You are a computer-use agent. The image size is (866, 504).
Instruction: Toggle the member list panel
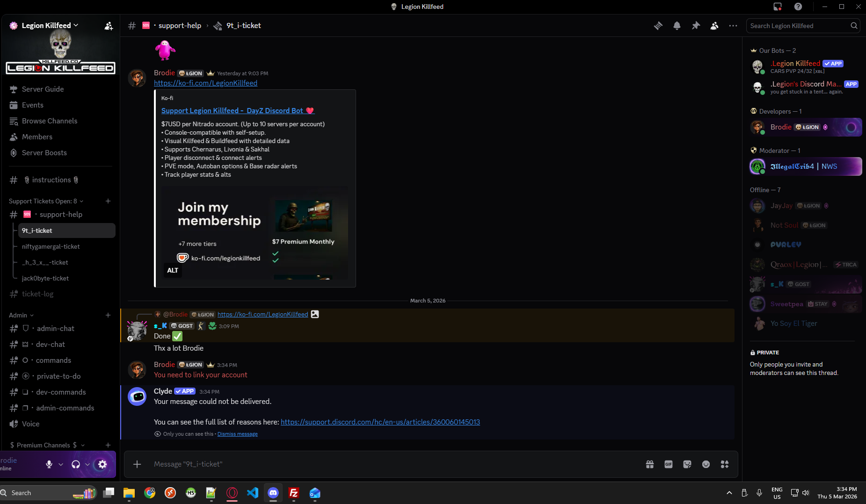click(714, 26)
